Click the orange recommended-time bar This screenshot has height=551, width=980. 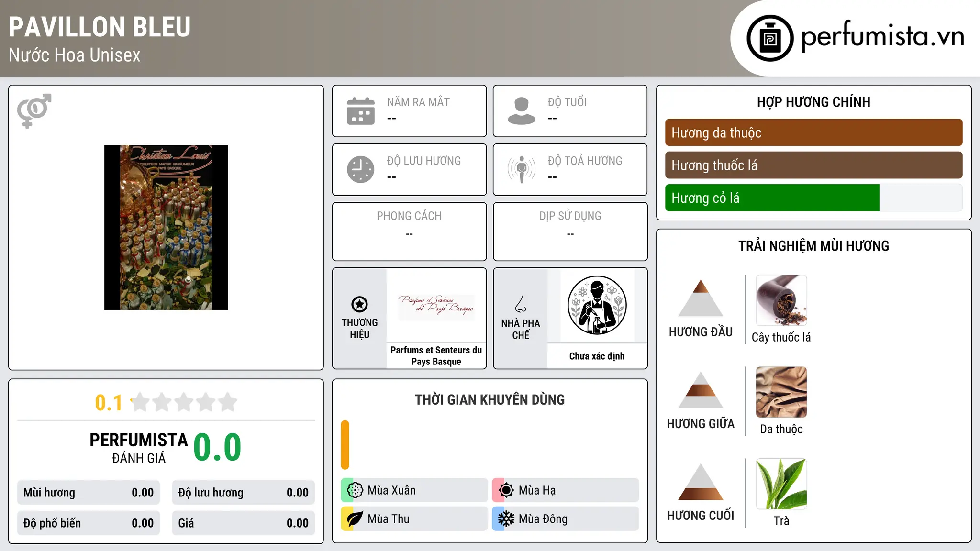pyautogui.click(x=345, y=445)
